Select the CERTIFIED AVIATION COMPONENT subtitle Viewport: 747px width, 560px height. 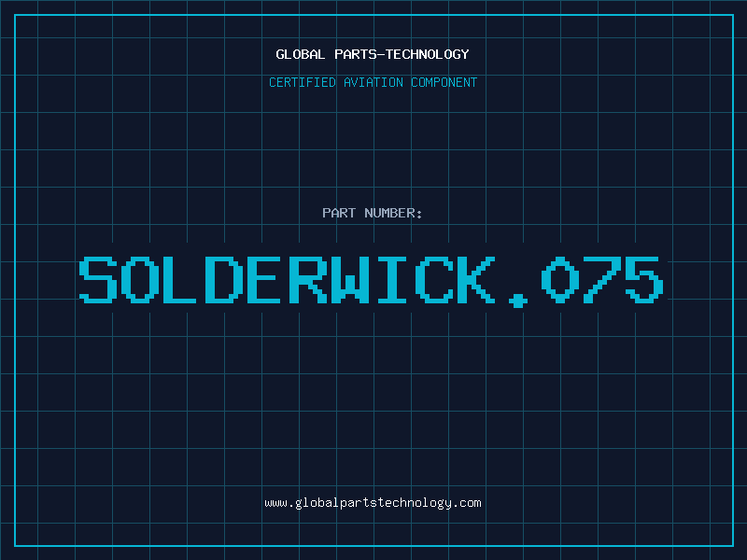tap(373, 82)
